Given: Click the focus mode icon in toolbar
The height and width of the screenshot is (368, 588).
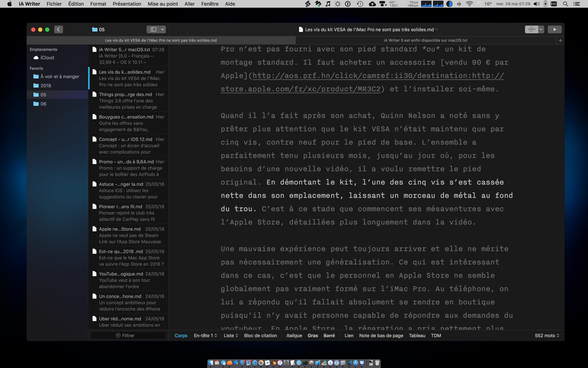Looking at the screenshot, I should pyautogui.click(x=531, y=29).
